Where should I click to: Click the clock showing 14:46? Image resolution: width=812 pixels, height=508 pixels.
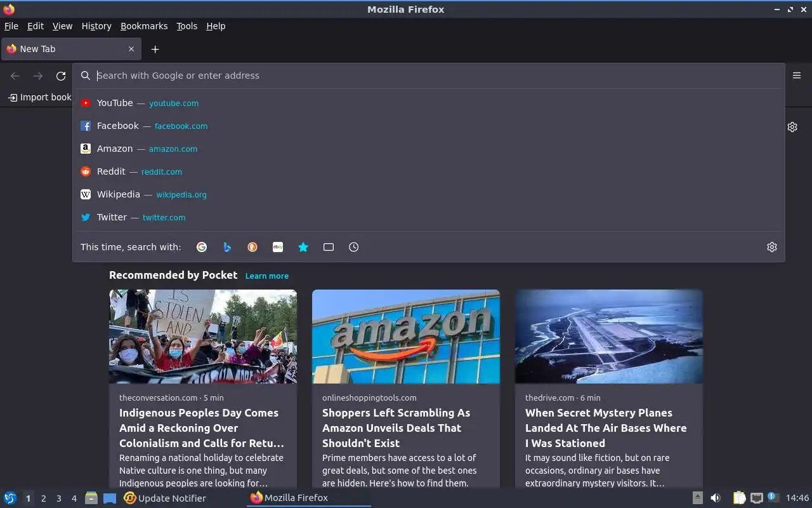pyautogui.click(x=797, y=498)
